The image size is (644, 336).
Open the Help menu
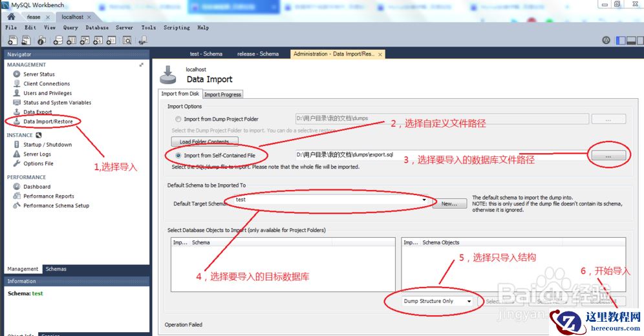pyautogui.click(x=203, y=28)
